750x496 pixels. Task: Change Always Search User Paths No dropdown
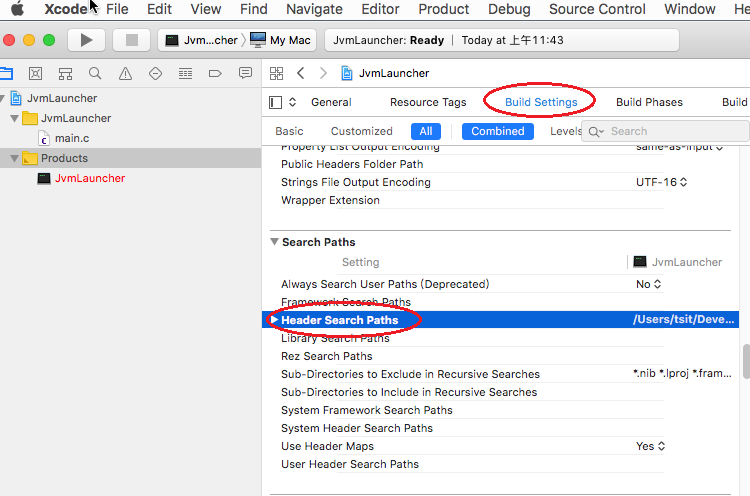tap(649, 284)
